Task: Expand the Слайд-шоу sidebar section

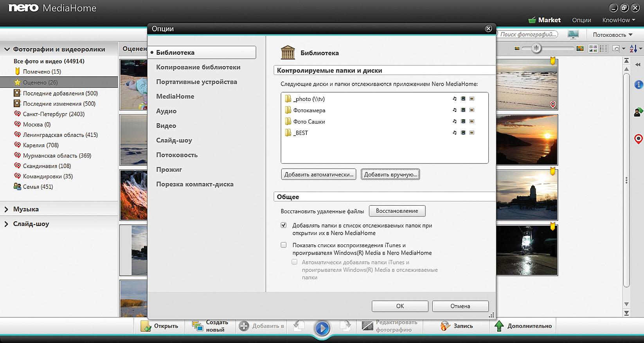Action: tap(6, 224)
